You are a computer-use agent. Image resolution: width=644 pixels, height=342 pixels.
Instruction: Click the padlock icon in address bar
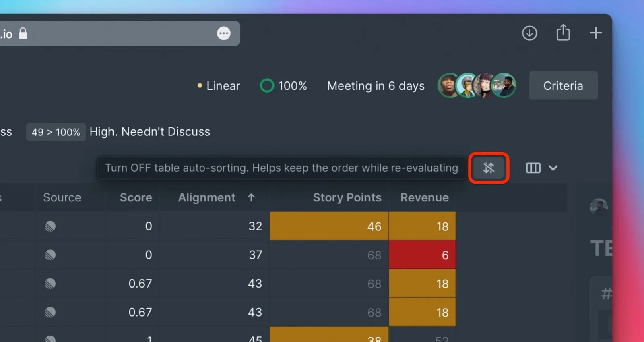click(x=23, y=34)
